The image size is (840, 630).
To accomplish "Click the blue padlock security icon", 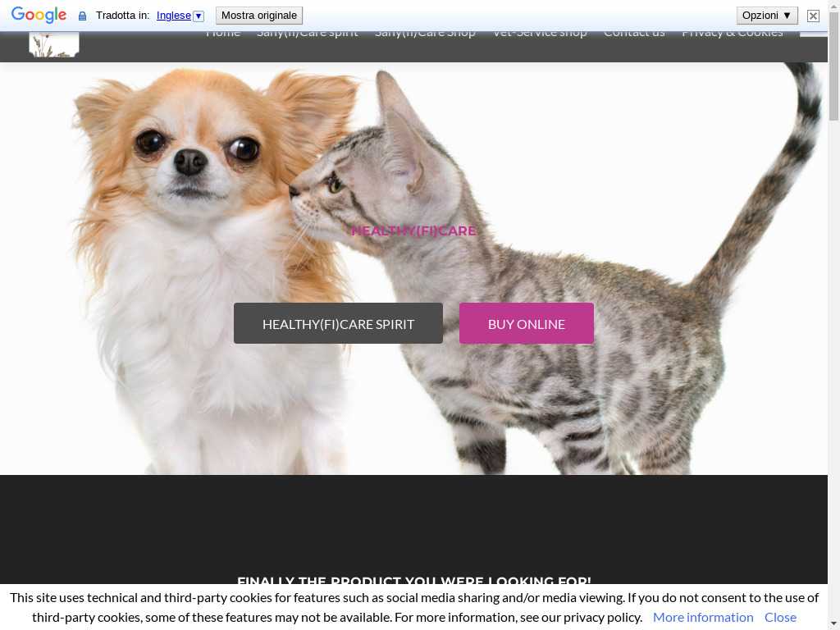I will click(x=82, y=16).
